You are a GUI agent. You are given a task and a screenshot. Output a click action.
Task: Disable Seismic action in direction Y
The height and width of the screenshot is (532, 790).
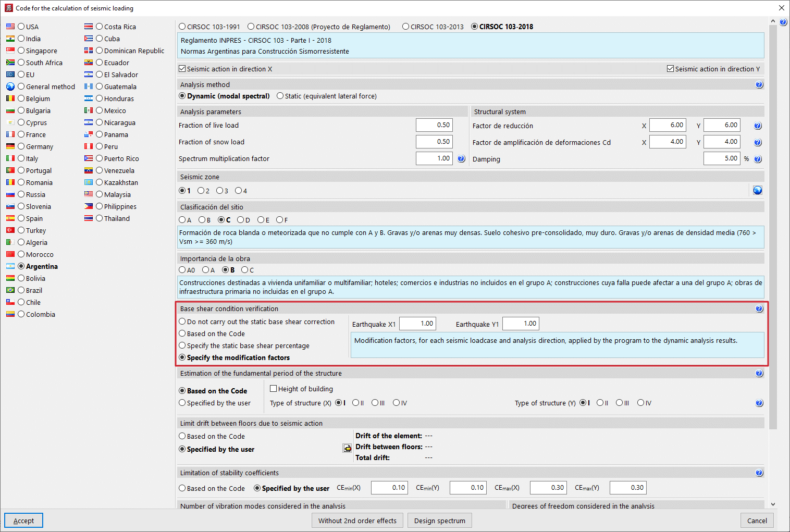[670, 69]
